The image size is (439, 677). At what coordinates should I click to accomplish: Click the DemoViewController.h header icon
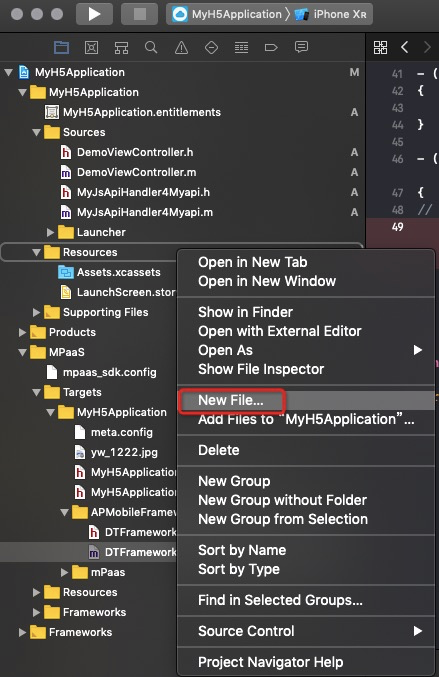coord(66,152)
